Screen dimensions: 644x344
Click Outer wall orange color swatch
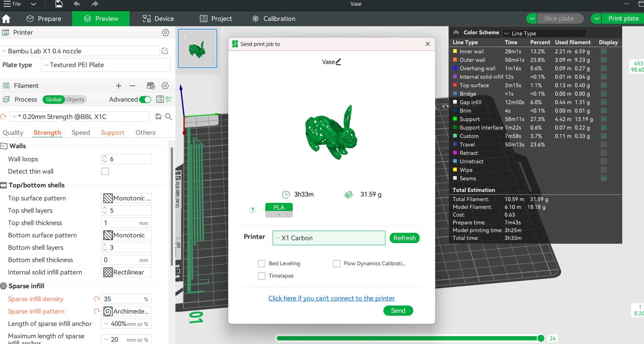tap(455, 60)
